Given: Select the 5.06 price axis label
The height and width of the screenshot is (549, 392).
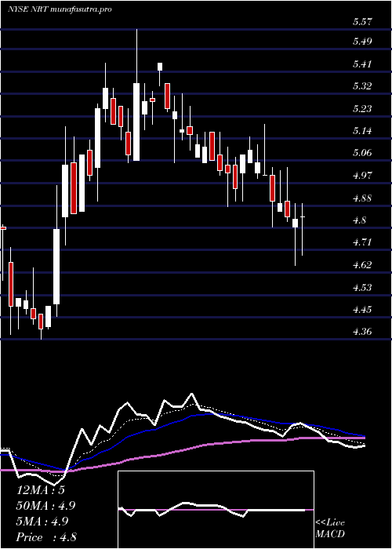Looking at the screenshot, I should (362, 153).
